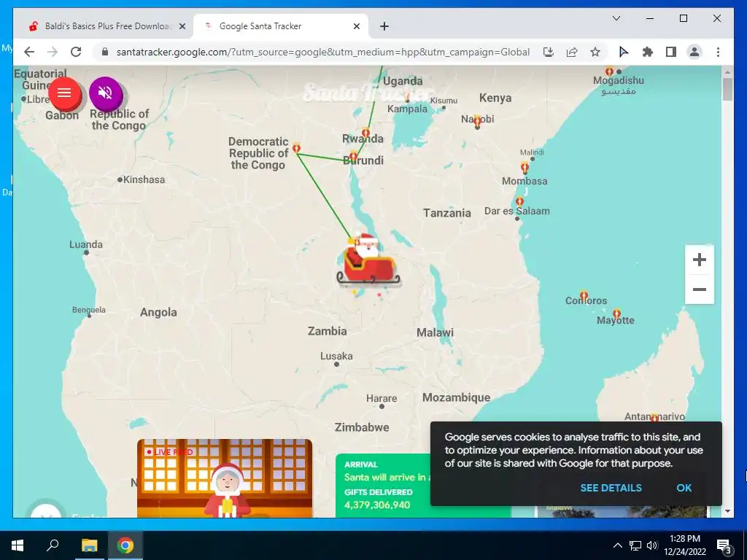
Task: Open the Live Feed Mrs. Claus thumbnail
Action: 225,478
